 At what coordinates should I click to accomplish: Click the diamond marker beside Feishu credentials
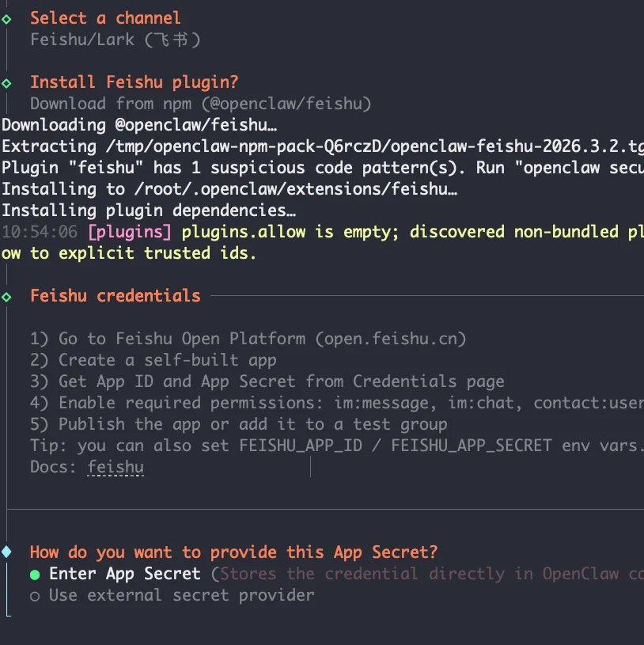(x=7, y=297)
